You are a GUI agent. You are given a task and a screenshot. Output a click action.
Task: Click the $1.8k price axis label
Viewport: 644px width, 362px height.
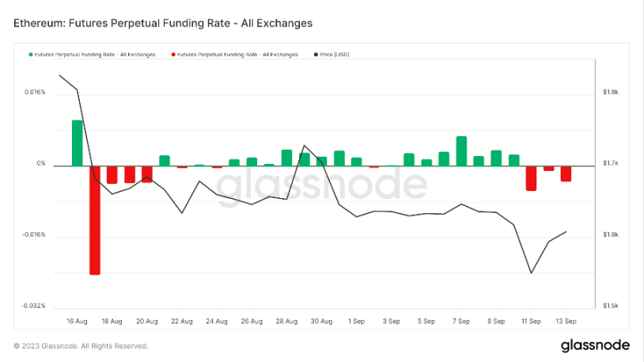(x=611, y=92)
